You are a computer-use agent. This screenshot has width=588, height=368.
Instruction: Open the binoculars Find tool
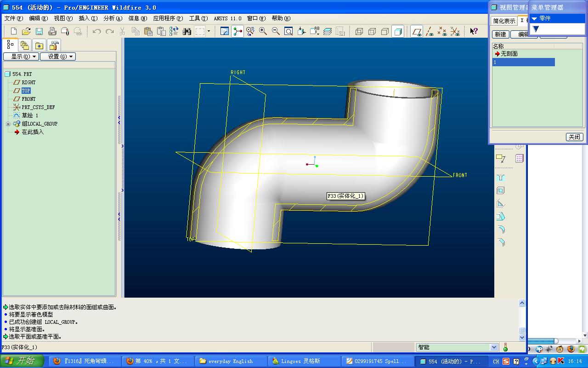point(187,31)
